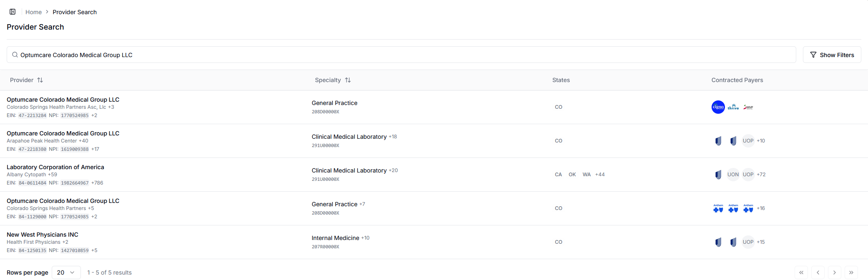Click second UnitedHealthcare logo in New West row
Screen dimensions: 868x280
[x=733, y=242]
